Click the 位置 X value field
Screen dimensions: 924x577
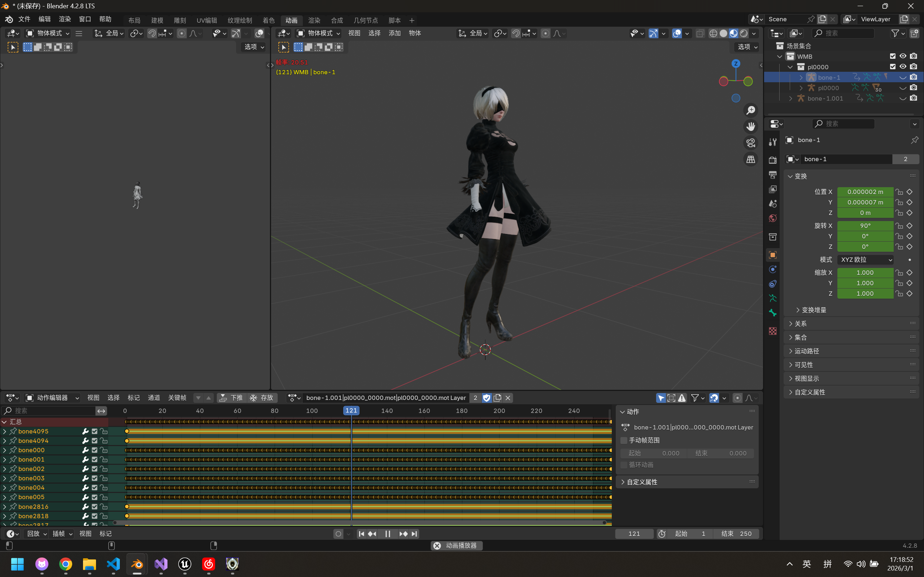[865, 191]
